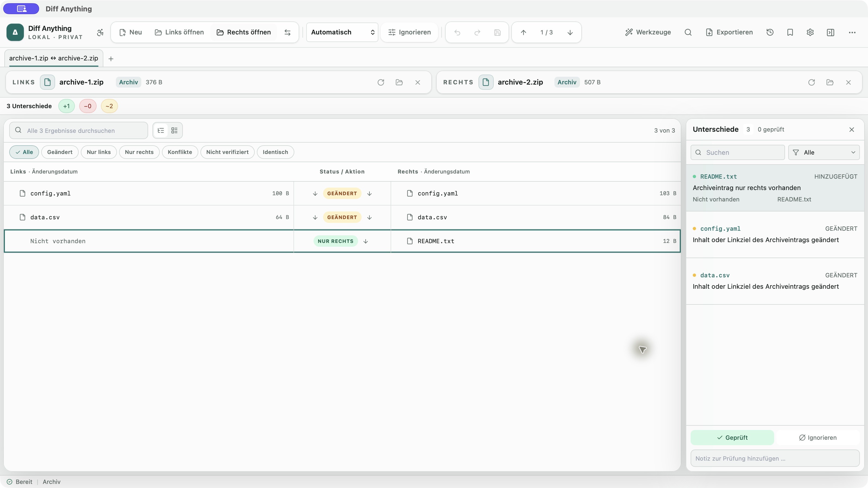Image resolution: width=868 pixels, height=488 pixels.
Task: Click the Notiz zur Prüfung hinzufügen field
Action: 775,458
